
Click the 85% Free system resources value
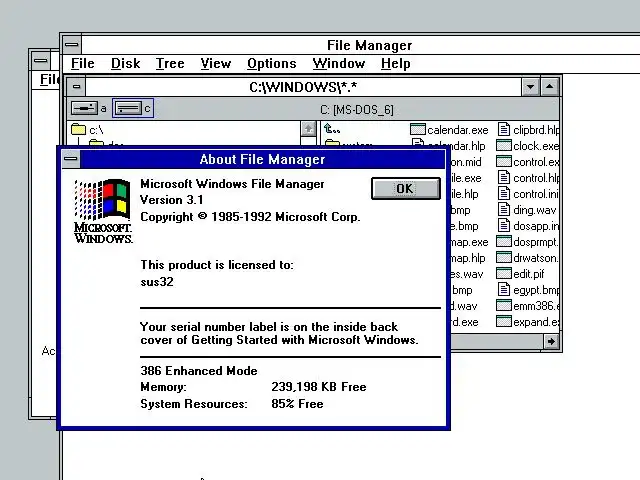coord(297,404)
